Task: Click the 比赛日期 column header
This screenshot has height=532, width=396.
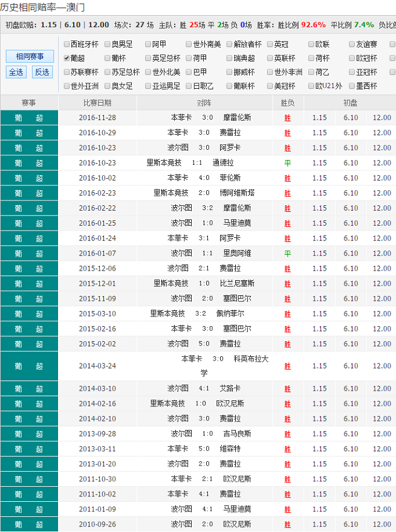Action: [x=97, y=103]
